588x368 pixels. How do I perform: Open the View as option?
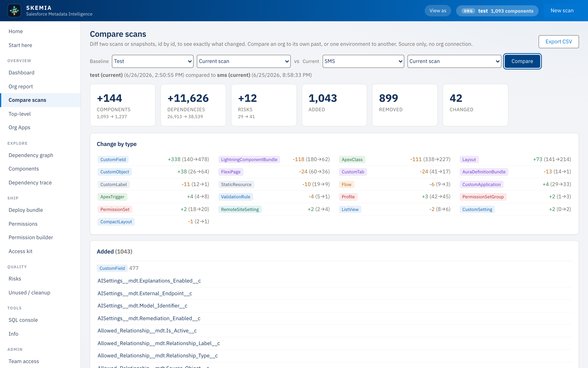[x=438, y=11]
